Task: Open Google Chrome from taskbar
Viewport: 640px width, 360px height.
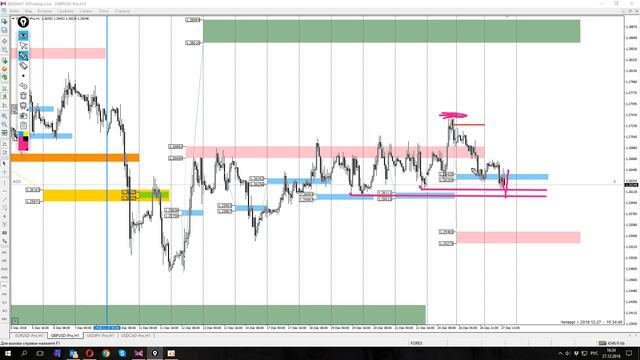Action: click(106, 353)
